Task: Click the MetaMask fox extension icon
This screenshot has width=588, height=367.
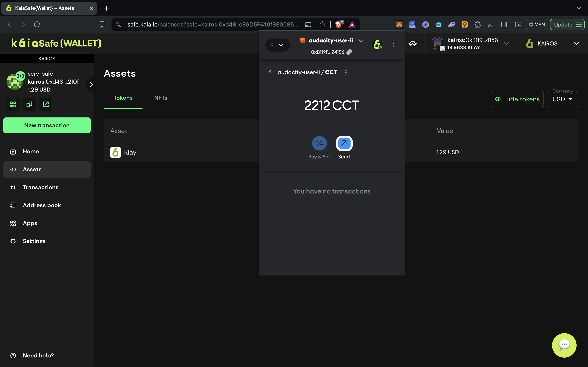Action: (x=399, y=24)
